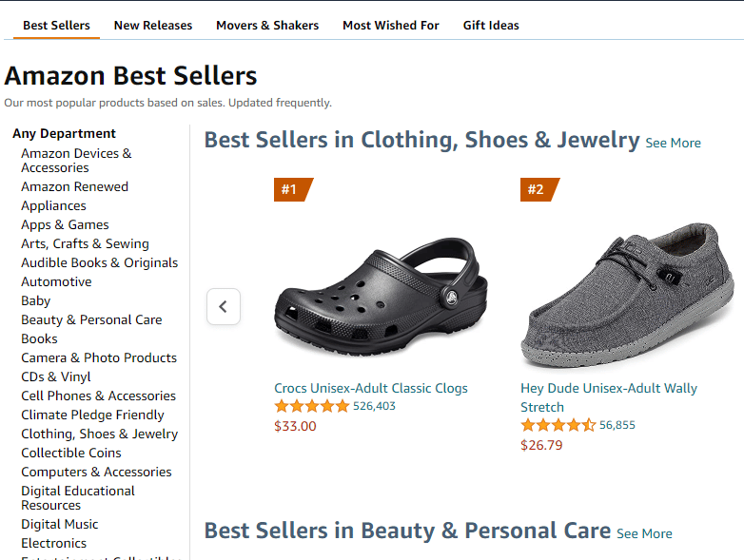Click the #1 rank badge
The height and width of the screenshot is (560, 744).
point(291,189)
